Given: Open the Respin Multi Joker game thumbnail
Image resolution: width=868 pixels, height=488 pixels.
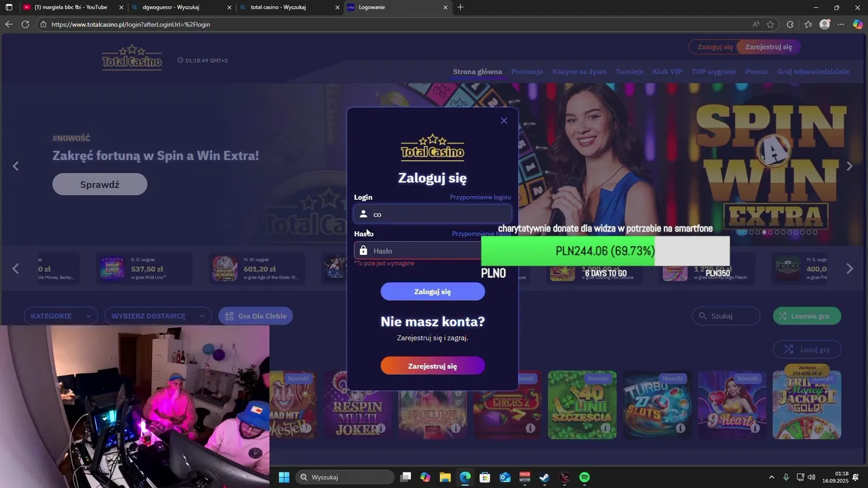Looking at the screenshot, I should tap(358, 405).
